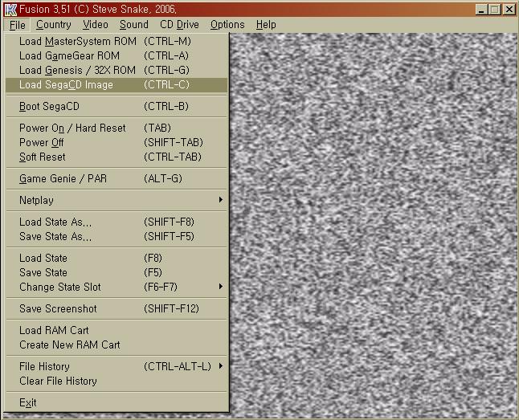519x420 pixels.
Task: Maximize the Fusion window
Action: tap(495, 10)
